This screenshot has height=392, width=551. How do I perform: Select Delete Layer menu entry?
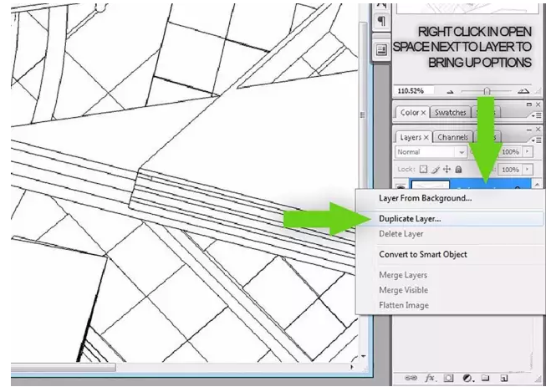click(450, 234)
